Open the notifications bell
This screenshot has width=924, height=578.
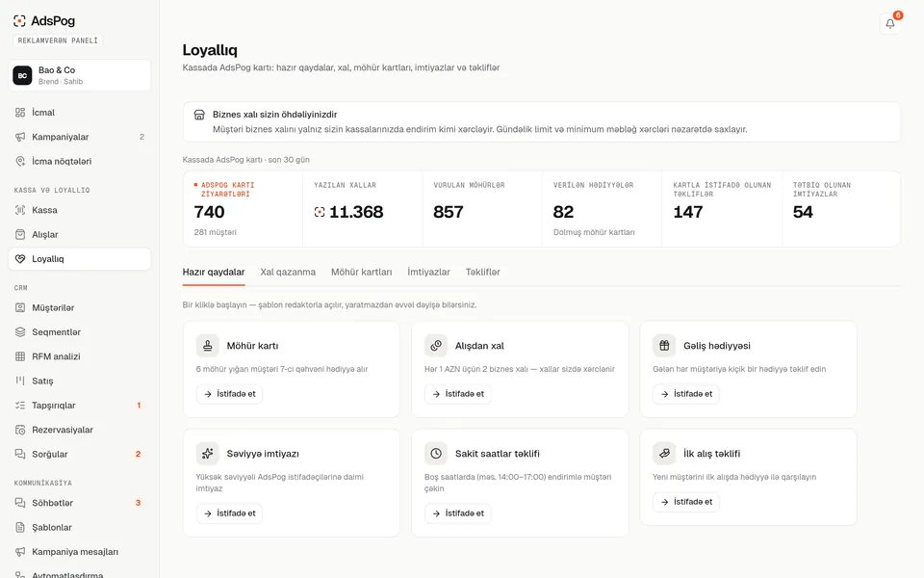(889, 23)
